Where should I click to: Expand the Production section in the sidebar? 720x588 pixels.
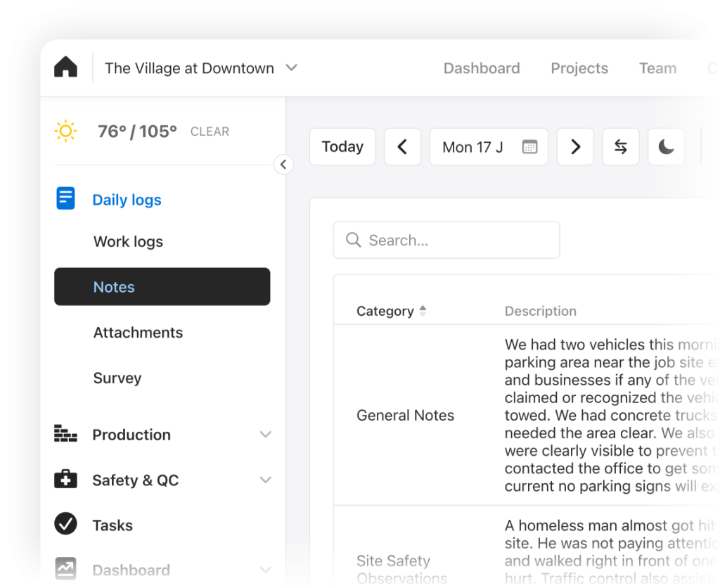[x=266, y=435]
